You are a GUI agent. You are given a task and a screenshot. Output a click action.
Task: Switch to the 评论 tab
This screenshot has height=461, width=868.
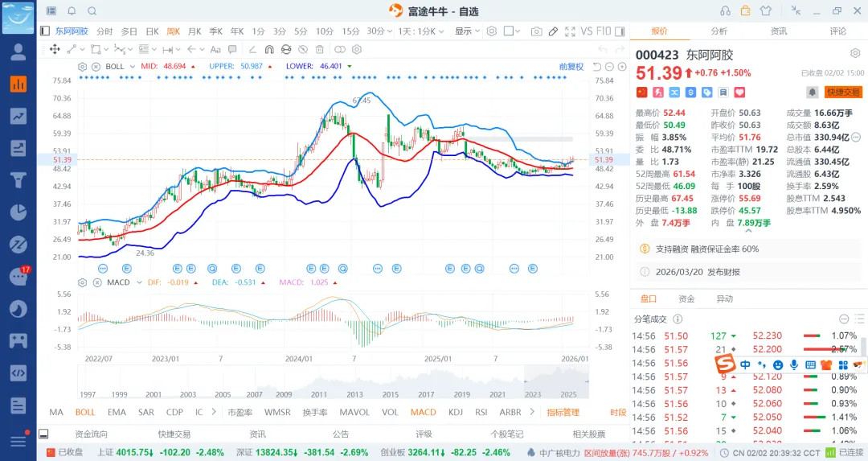pos(838,31)
